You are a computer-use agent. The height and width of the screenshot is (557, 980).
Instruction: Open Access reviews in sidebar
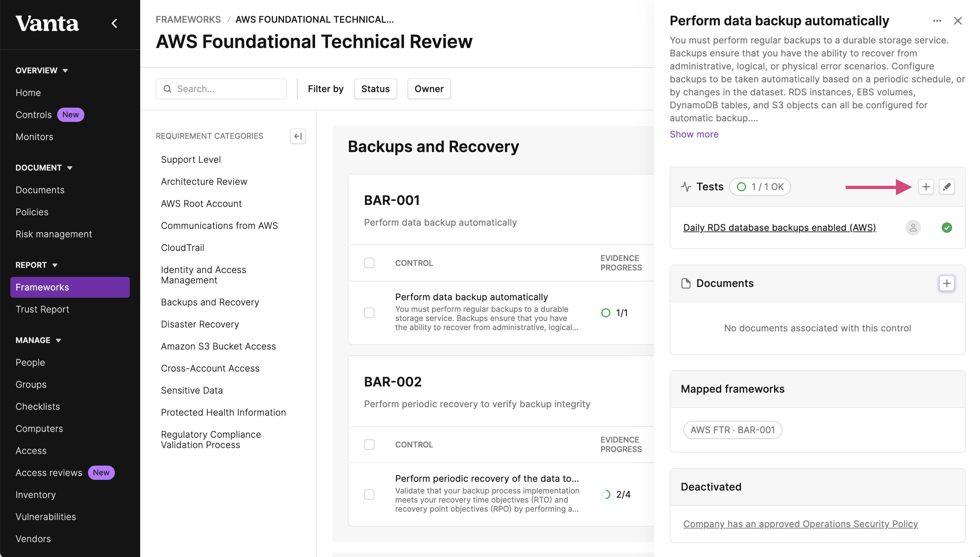point(49,472)
